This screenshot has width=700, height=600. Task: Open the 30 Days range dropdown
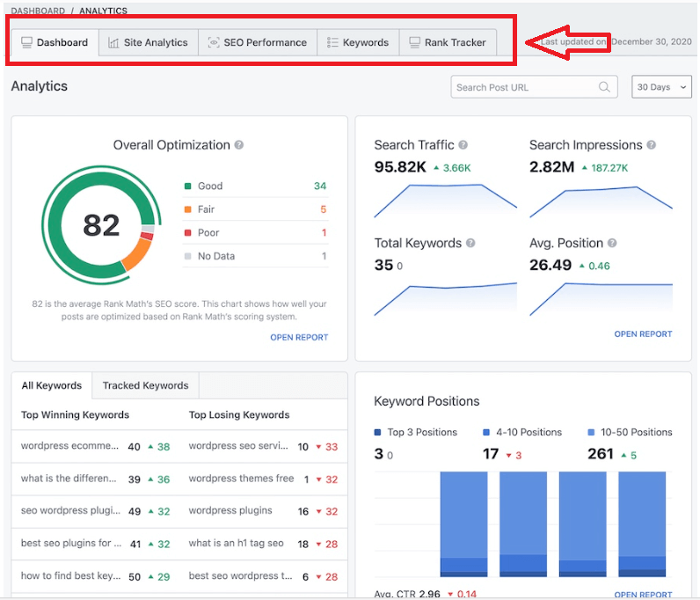pos(661,87)
